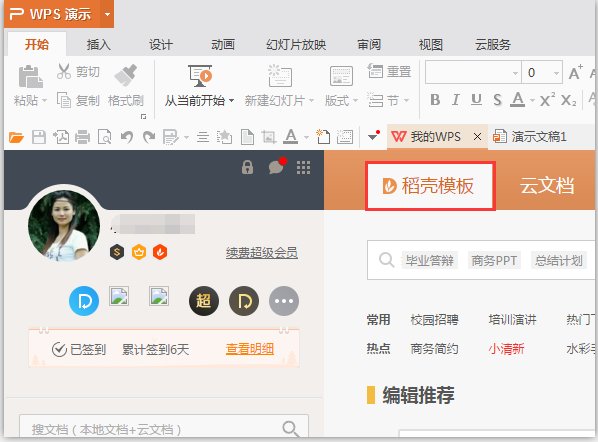Open the messages chat bubble icon
598x442 pixels.
point(276,166)
